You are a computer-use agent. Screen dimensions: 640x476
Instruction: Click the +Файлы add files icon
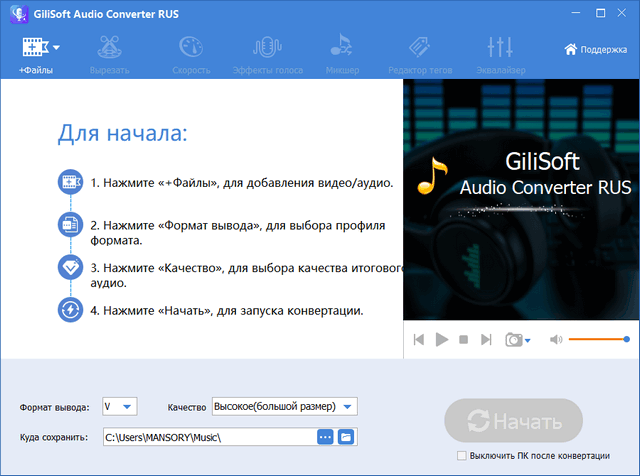coord(32,48)
